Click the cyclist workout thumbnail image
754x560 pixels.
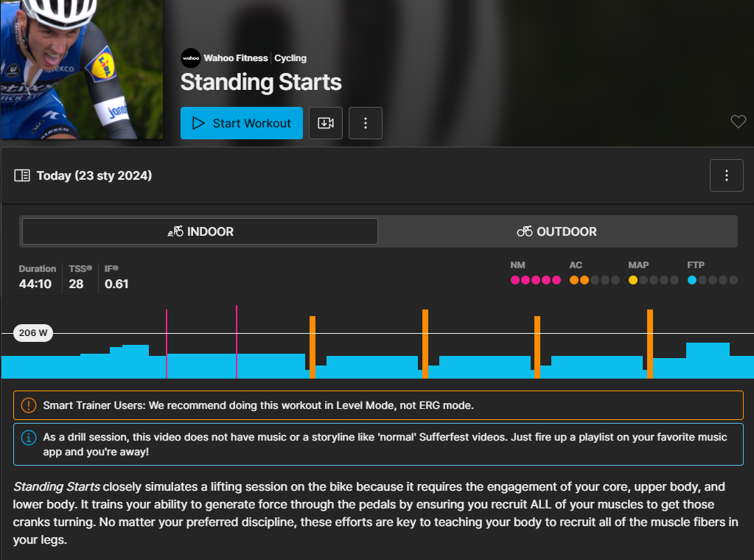[x=81, y=69]
